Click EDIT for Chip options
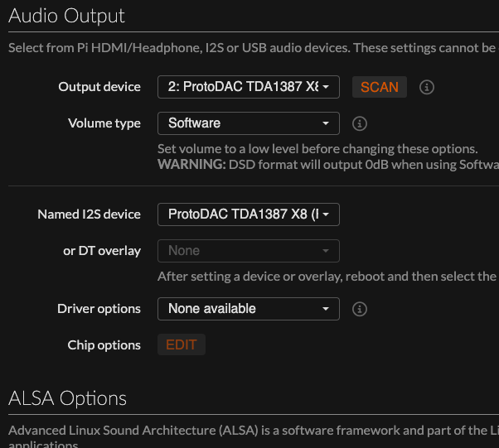This screenshot has height=448, width=499. 182,344
